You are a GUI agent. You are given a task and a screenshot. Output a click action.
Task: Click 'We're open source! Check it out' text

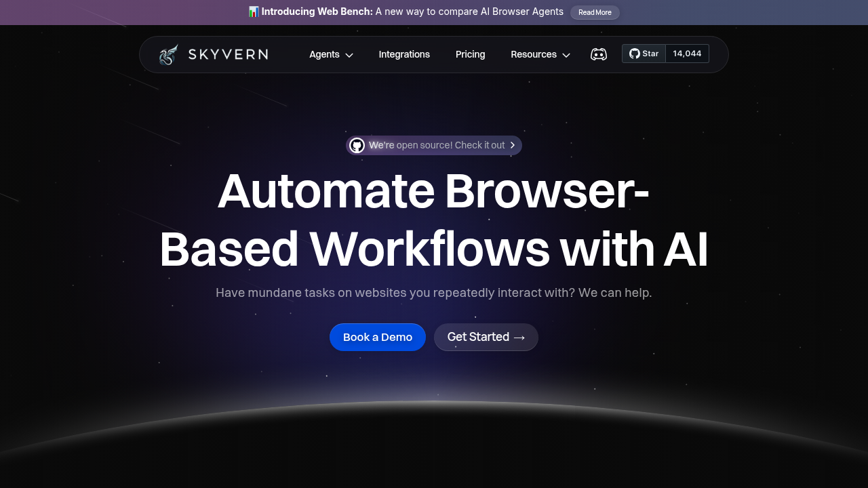pos(437,145)
